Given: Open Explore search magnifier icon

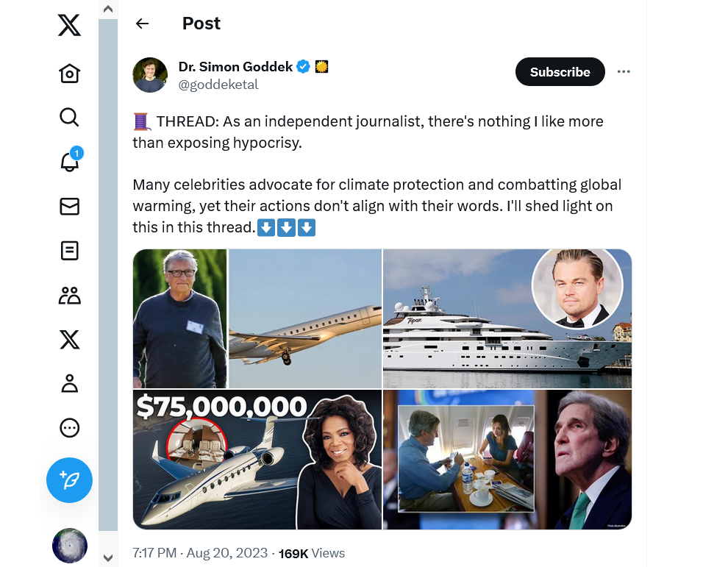Looking at the screenshot, I should click(69, 117).
